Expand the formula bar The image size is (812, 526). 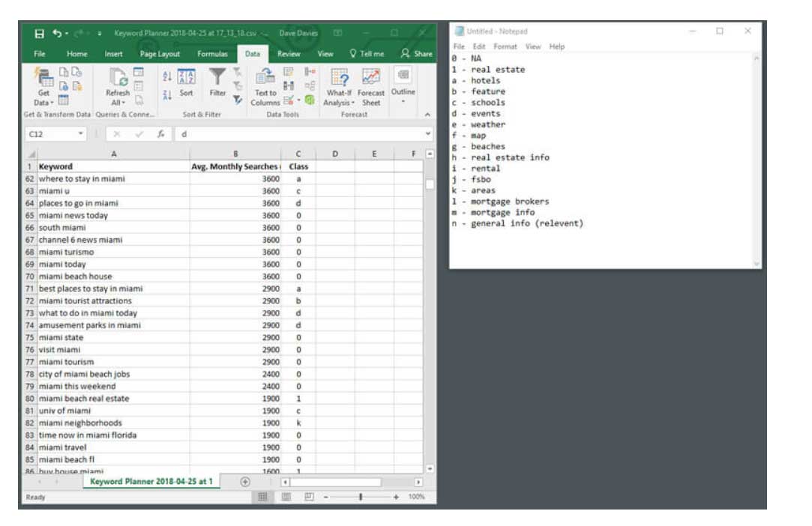point(428,134)
